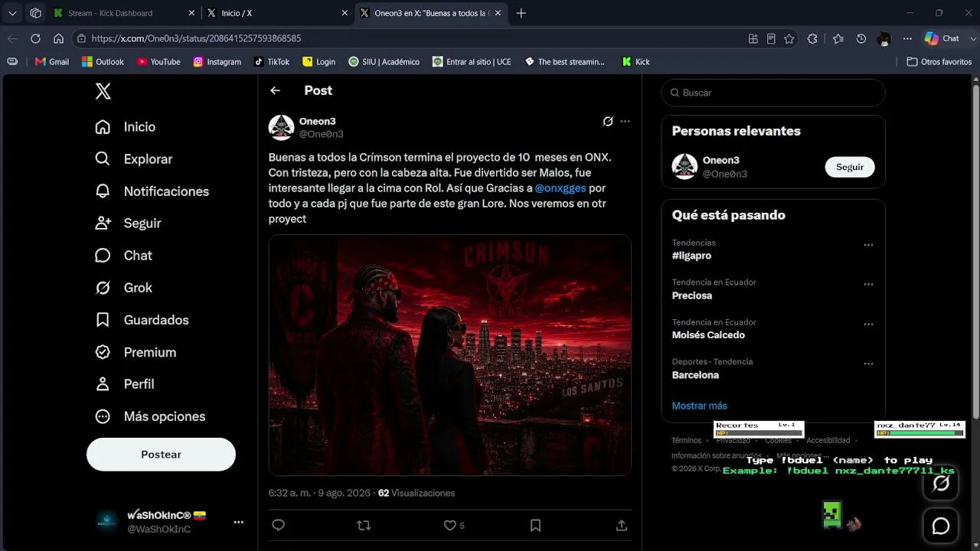The height and width of the screenshot is (551, 980).
Task: Open the browser profile avatar
Action: 884,38
